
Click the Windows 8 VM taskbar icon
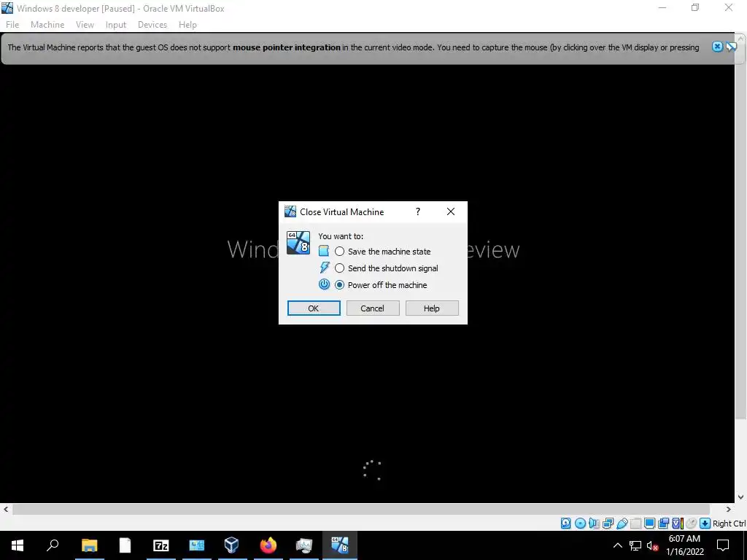(340, 545)
